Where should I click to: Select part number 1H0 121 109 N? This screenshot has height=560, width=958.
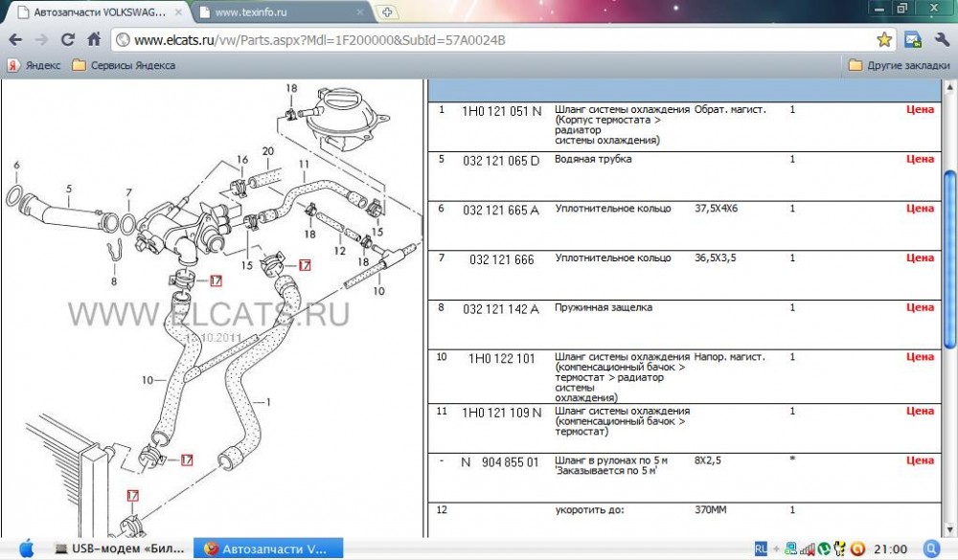pyautogui.click(x=501, y=414)
